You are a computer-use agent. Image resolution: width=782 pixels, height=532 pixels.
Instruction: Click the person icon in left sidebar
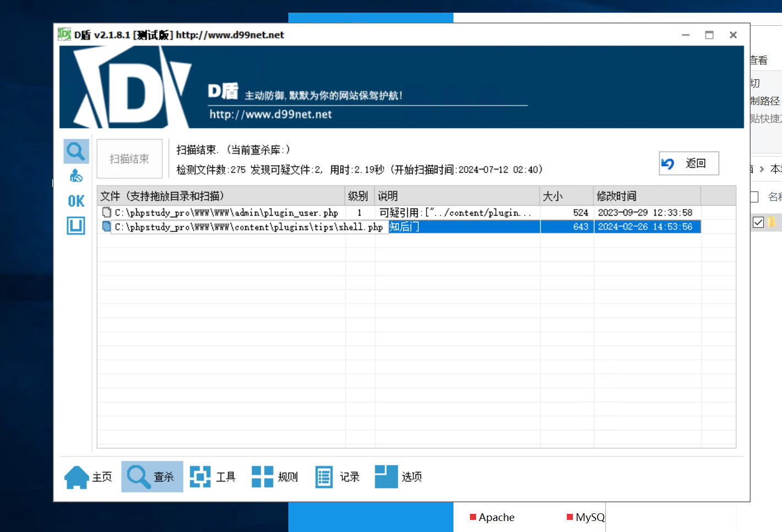point(76,176)
